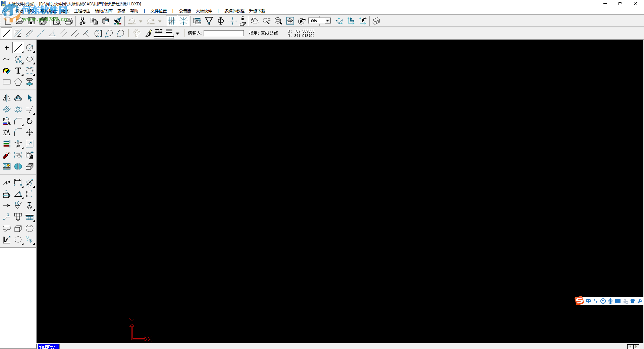Choose the Move tool with four arrows
Viewport: 644px width, 349px height.
tap(30, 133)
